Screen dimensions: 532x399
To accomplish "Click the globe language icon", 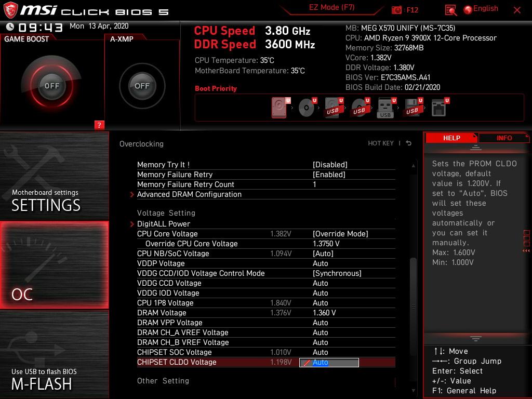I will 468,10.
